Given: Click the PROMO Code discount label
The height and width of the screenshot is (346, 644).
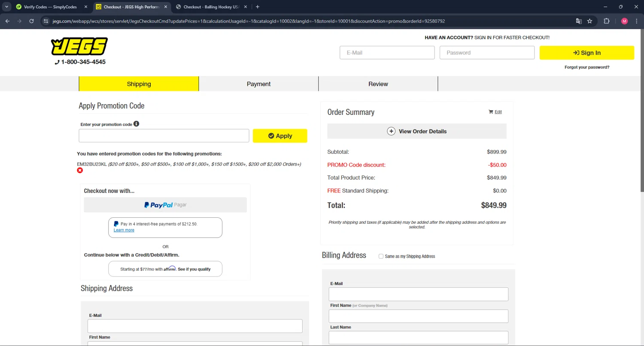Looking at the screenshot, I should pos(356,165).
